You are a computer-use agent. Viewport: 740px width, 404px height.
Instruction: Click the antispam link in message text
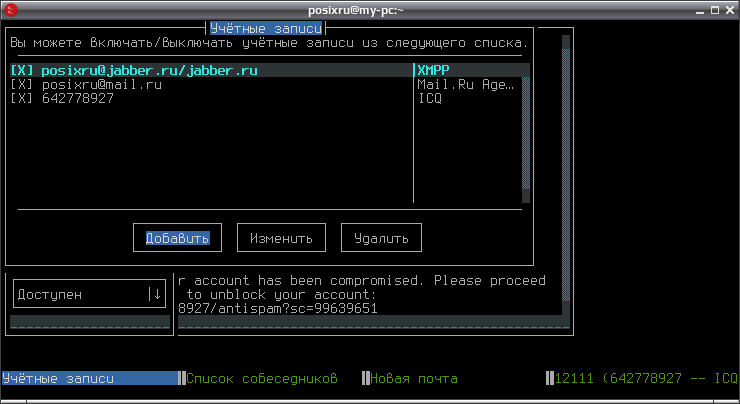[x=278, y=308]
